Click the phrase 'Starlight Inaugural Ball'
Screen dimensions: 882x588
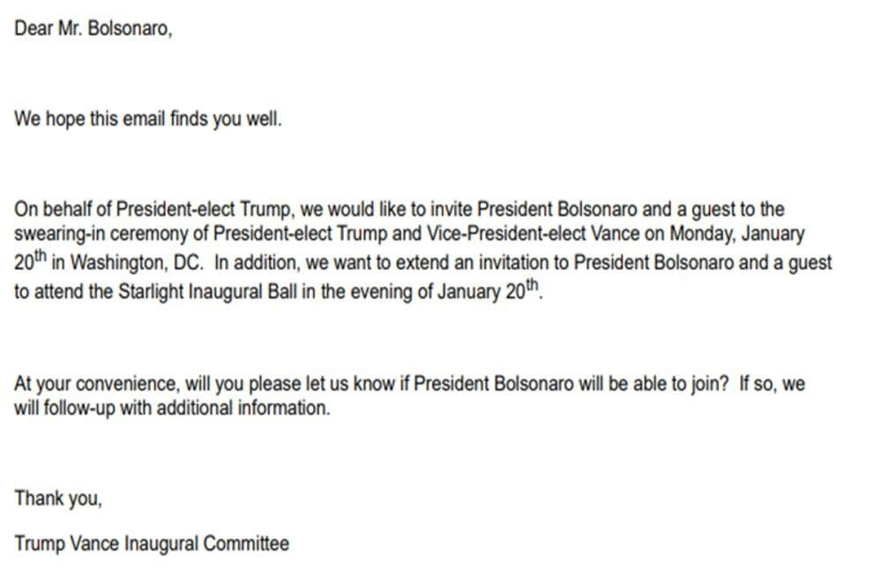click(x=207, y=293)
